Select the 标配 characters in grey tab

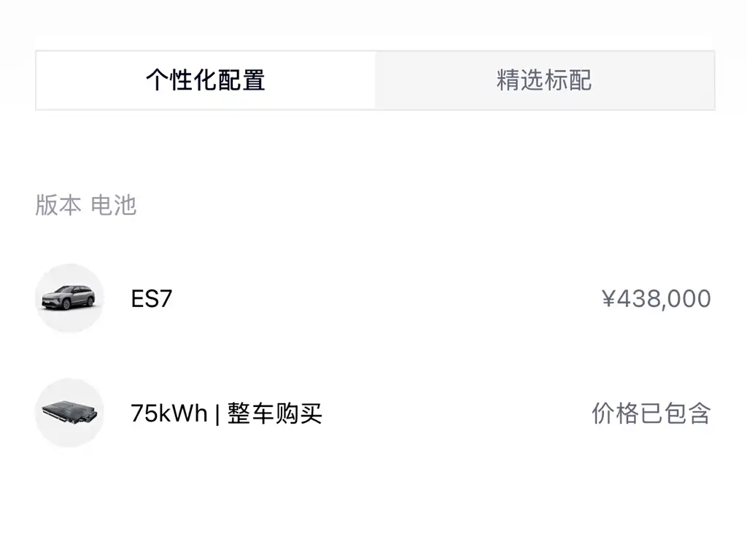568,80
